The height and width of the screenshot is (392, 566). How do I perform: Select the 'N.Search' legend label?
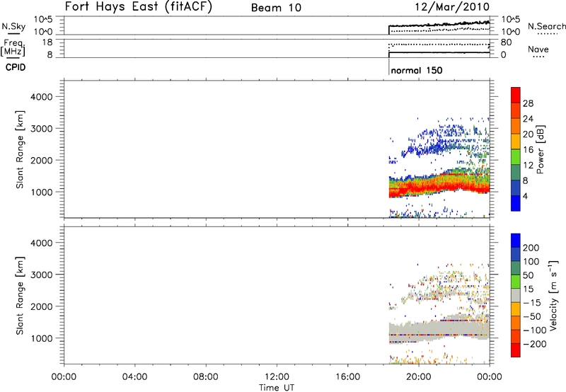(546, 26)
